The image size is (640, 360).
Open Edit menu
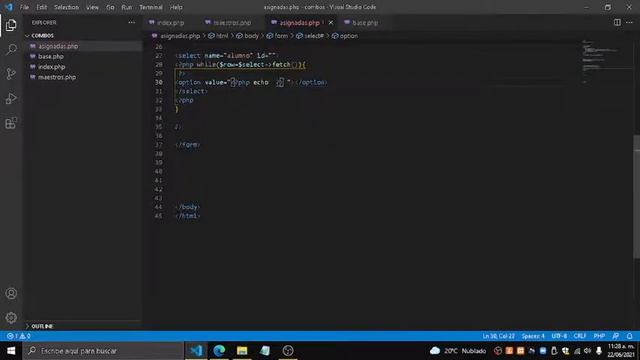[41, 7]
